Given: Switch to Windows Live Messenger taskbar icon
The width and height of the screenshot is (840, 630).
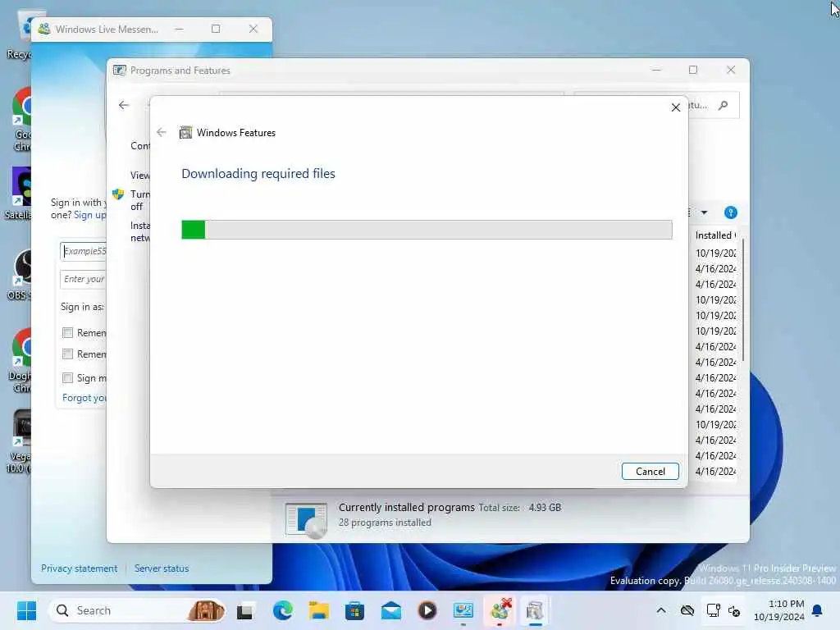Looking at the screenshot, I should click(x=500, y=610).
